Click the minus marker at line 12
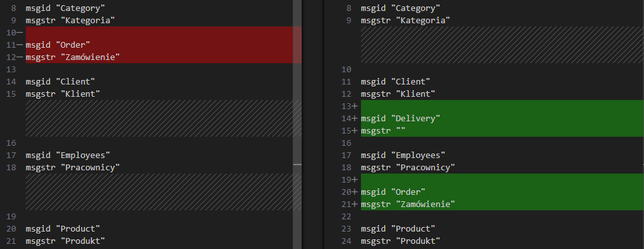This screenshot has width=644, height=249. coord(20,57)
